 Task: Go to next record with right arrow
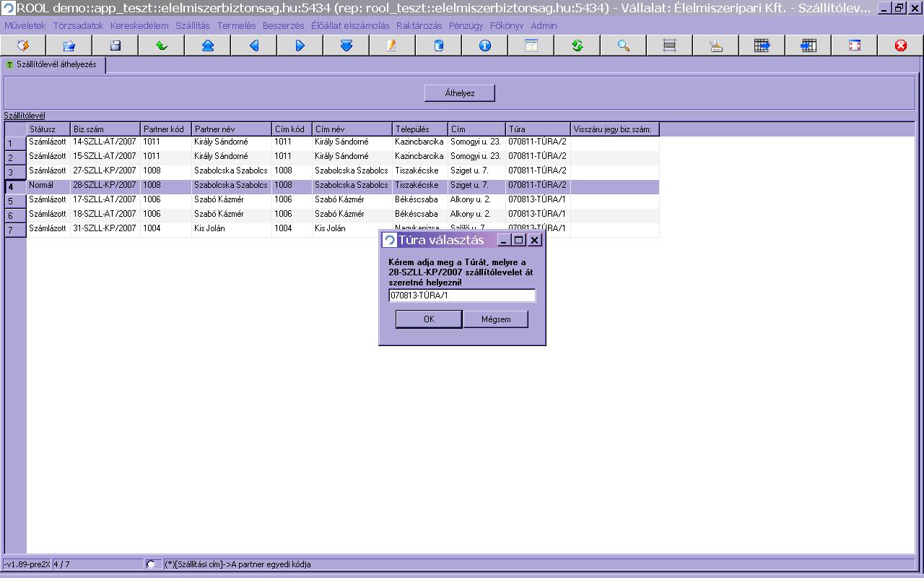(300, 46)
